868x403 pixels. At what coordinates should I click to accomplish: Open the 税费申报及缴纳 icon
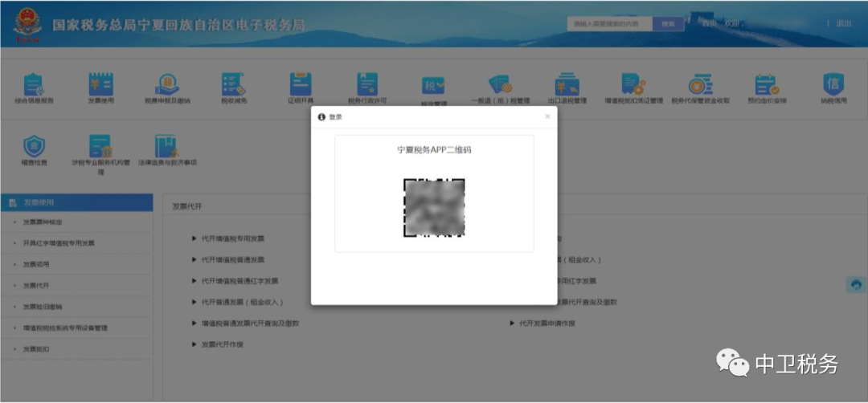tap(167, 84)
